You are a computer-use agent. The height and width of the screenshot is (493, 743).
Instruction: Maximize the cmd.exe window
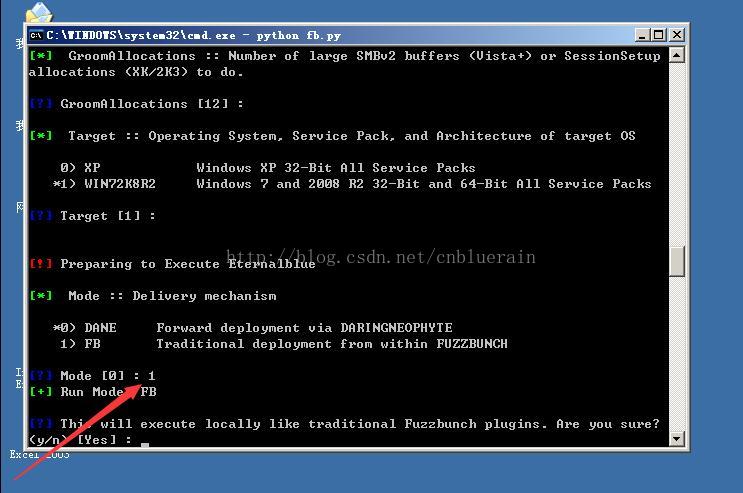[659, 35]
